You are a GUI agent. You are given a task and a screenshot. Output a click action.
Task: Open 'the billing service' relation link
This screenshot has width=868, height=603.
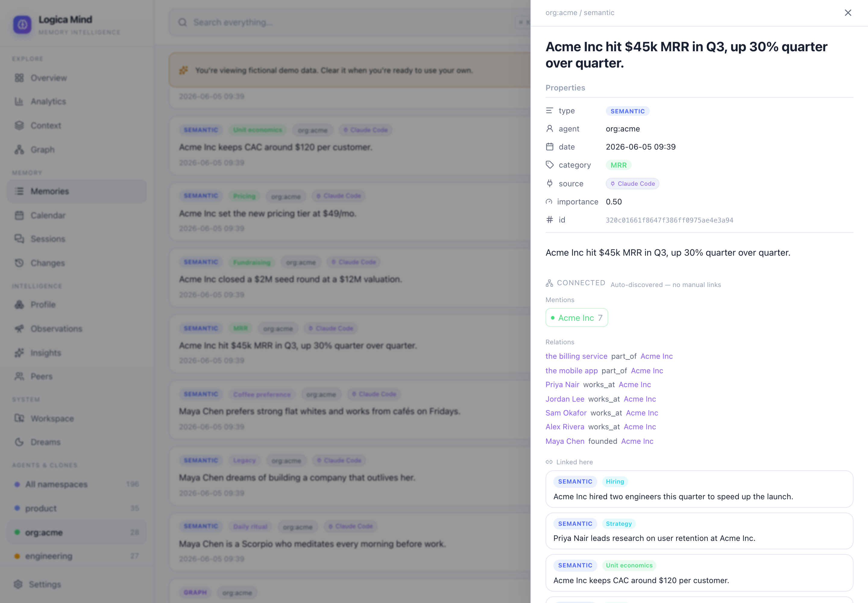point(576,356)
